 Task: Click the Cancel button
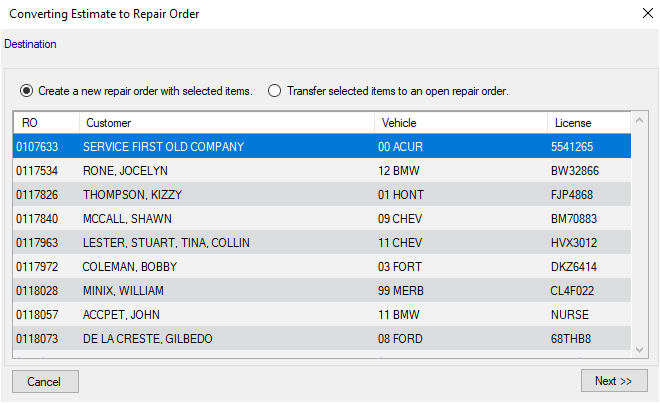45,381
